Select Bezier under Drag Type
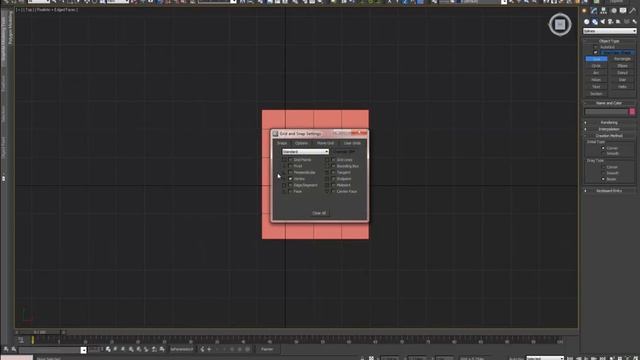 click(603, 179)
